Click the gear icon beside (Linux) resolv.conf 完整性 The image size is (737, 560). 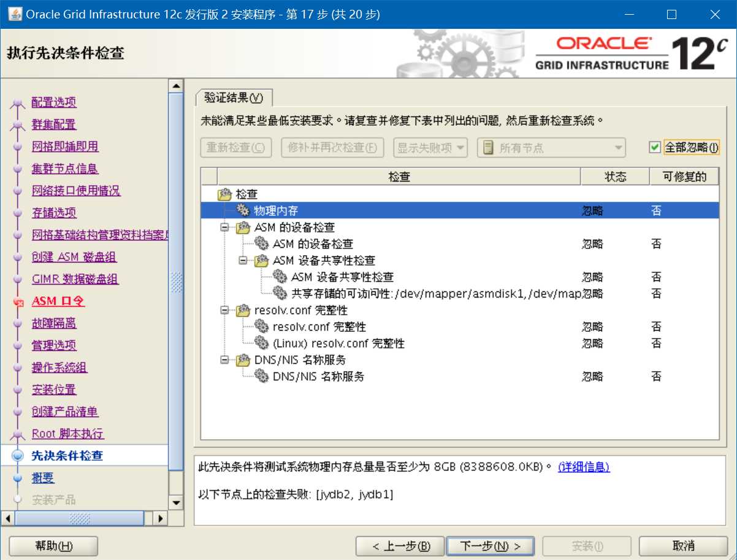tap(262, 343)
